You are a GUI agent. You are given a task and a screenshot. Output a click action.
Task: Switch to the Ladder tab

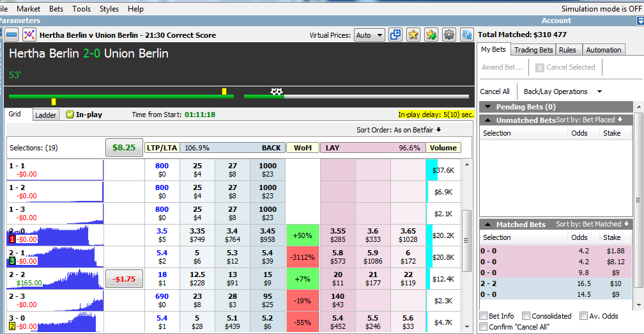[45, 115]
